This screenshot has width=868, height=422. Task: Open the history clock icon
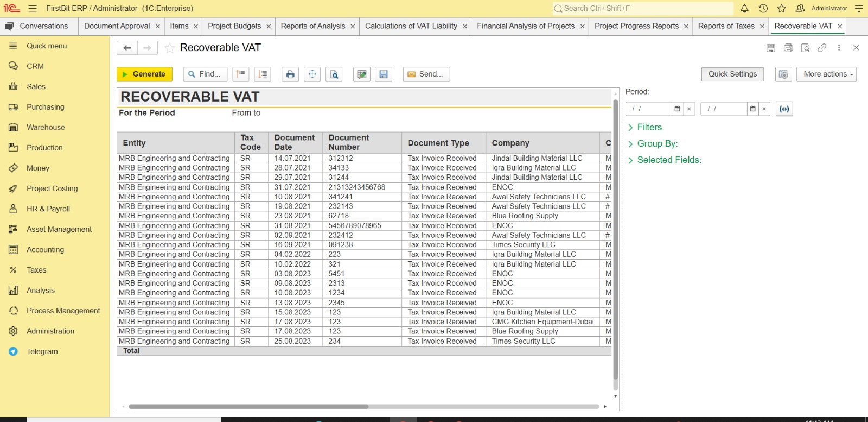763,8
